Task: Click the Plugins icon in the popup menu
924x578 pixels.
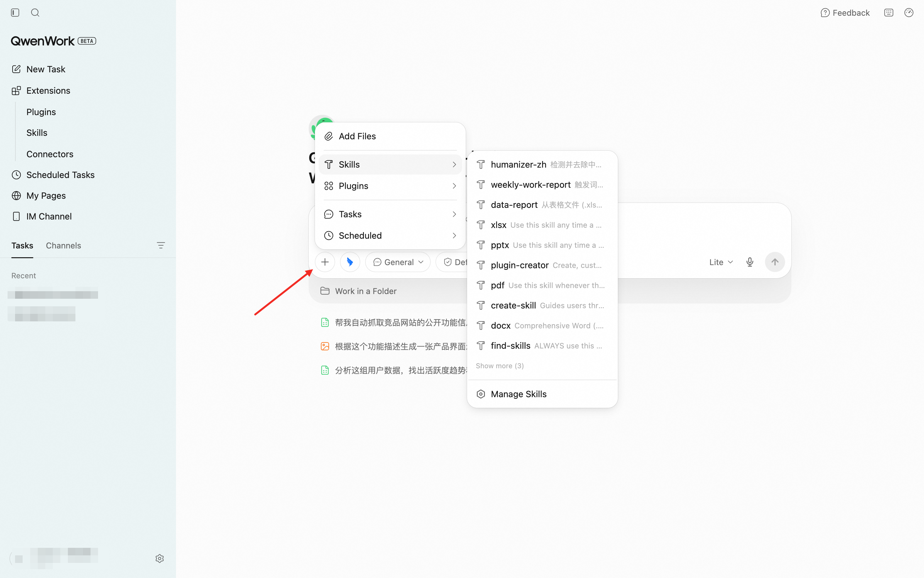Action: [x=328, y=186]
